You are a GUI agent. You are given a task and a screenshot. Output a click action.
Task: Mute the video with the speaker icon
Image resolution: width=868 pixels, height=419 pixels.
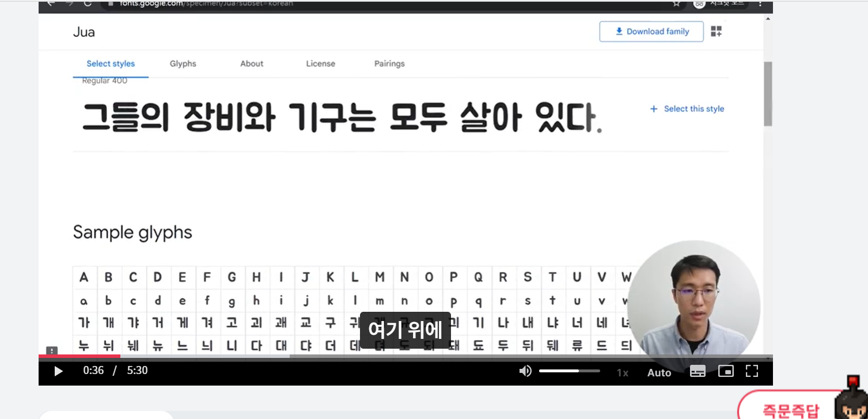point(525,371)
